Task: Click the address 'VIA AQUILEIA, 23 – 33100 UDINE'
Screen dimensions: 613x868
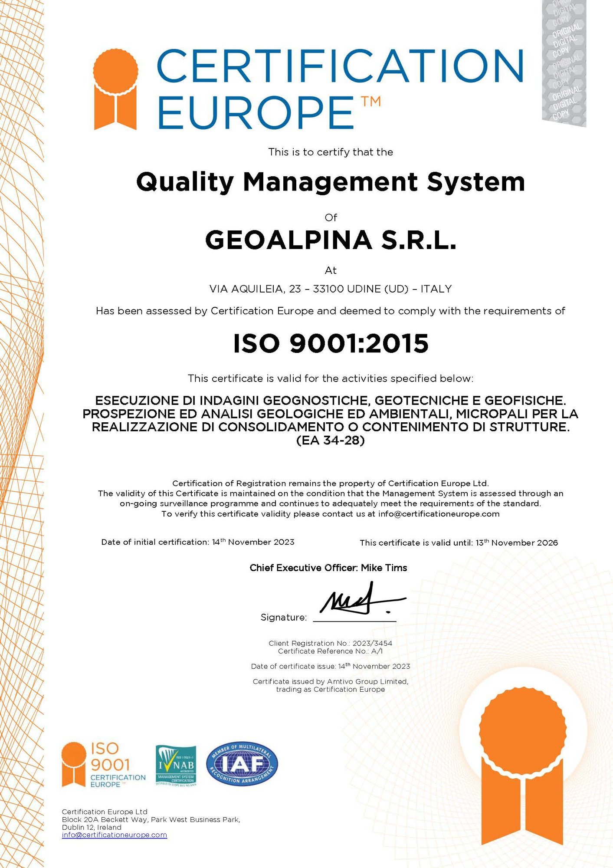Action: click(x=309, y=289)
